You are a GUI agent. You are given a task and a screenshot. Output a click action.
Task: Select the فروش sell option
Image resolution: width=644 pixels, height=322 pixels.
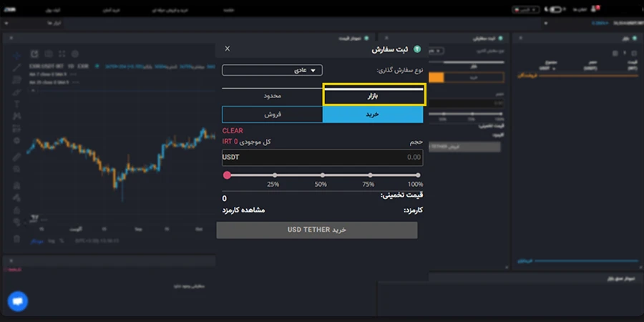pyautogui.click(x=273, y=114)
